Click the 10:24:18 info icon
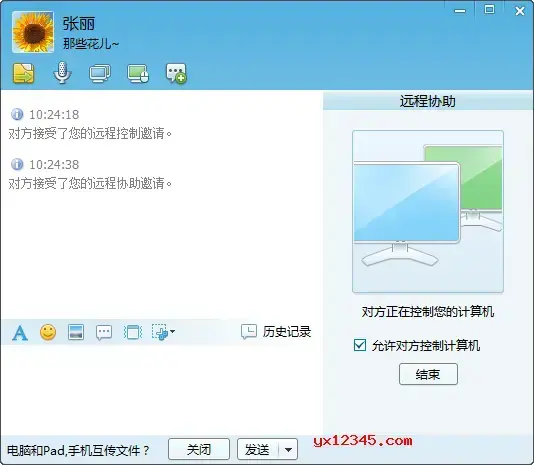The width and height of the screenshot is (534, 465). (x=17, y=114)
